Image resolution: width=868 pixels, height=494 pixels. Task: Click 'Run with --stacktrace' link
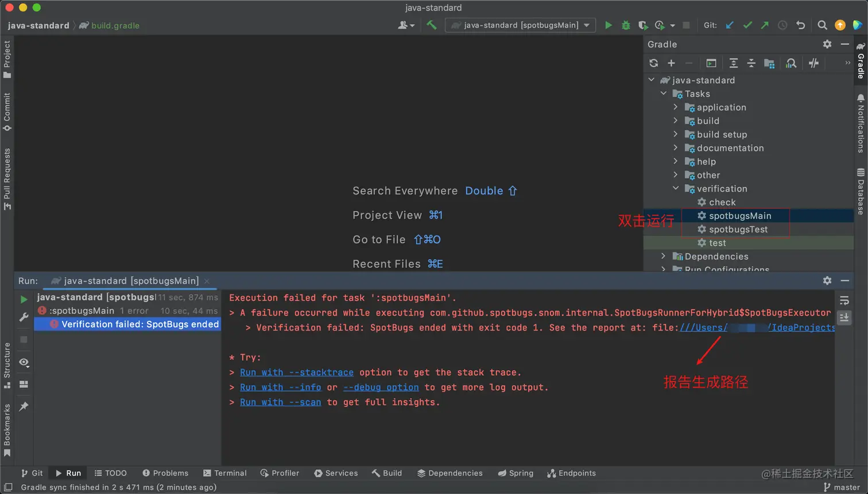click(297, 372)
